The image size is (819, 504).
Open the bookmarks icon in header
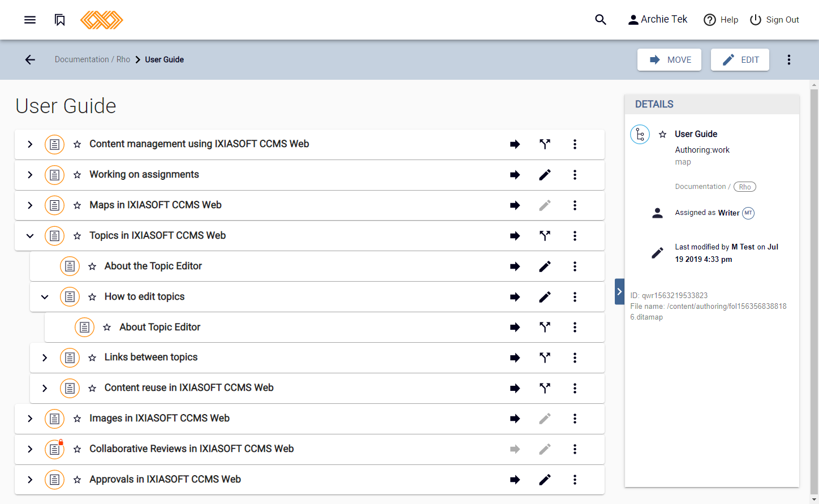click(x=60, y=20)
